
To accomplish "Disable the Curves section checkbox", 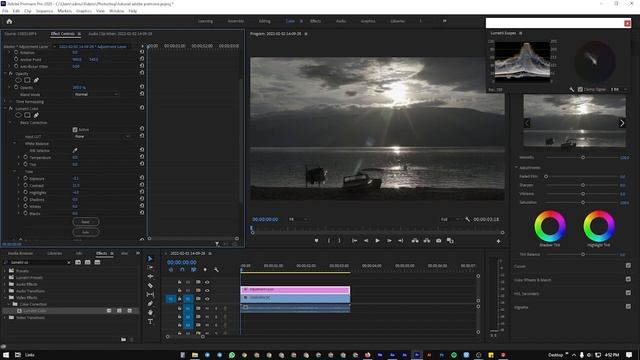I will [628, 266].
